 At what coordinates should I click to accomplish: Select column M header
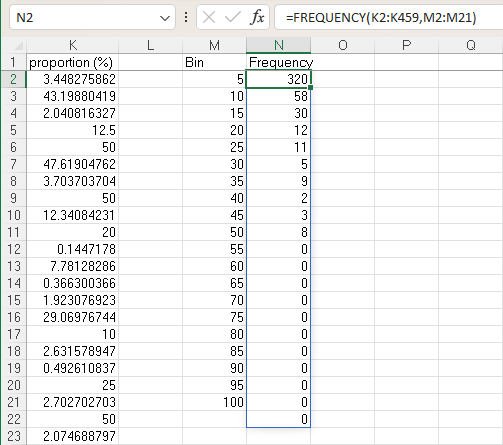[214, 45]
